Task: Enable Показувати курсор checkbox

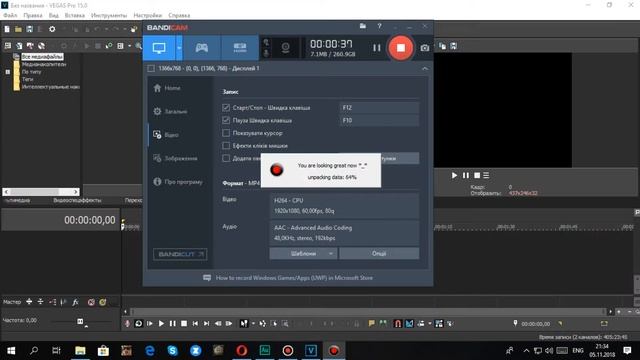Action: click(x=226, y=133)
